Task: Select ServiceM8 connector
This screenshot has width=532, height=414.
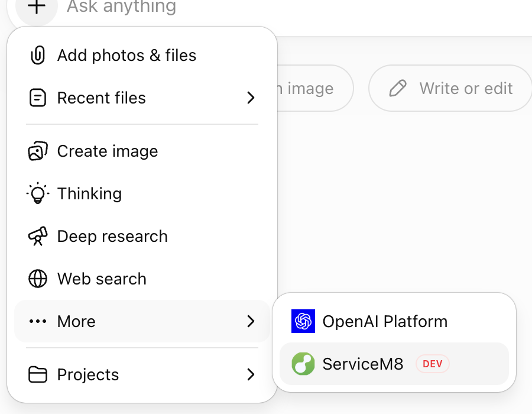Action: point(394,364)
